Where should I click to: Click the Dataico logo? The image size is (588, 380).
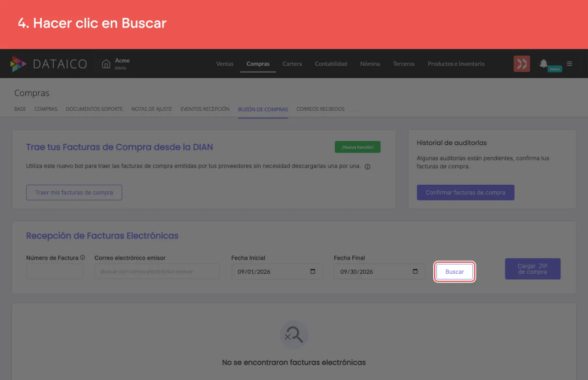[49, 64]
